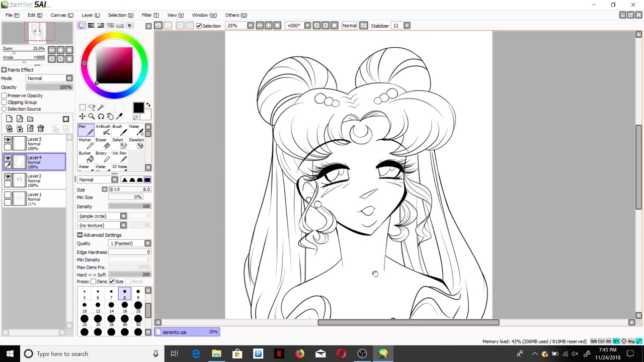
Task: Switch to the serenity.sai document tab
Action: point(187,332)
